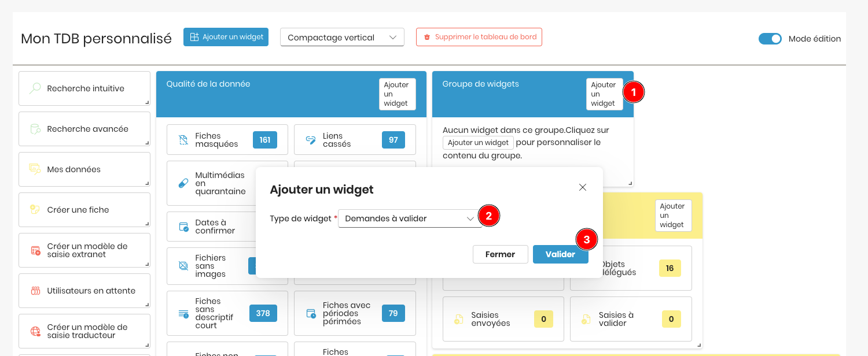Open the 'Type de widget' combo box
868x356 pixels.
(410, 218)
